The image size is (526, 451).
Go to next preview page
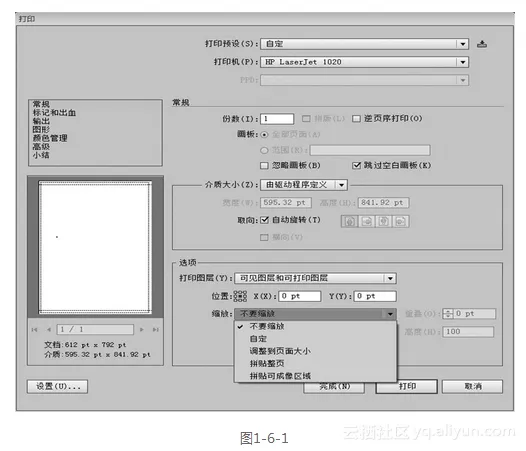(x=142, y=330)
